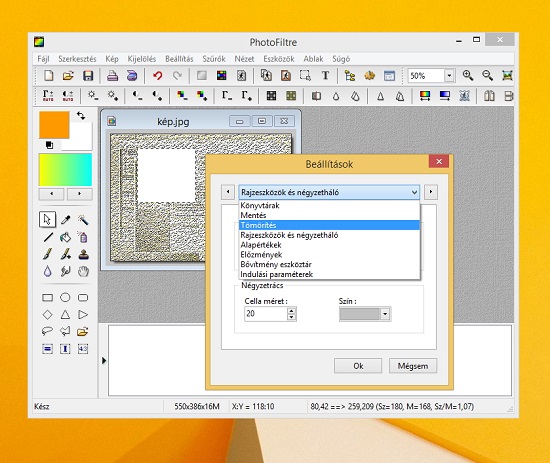This screenshot has width=550, height=463.
Task: Collapse the settings category combo box
Action: point(414,192)
